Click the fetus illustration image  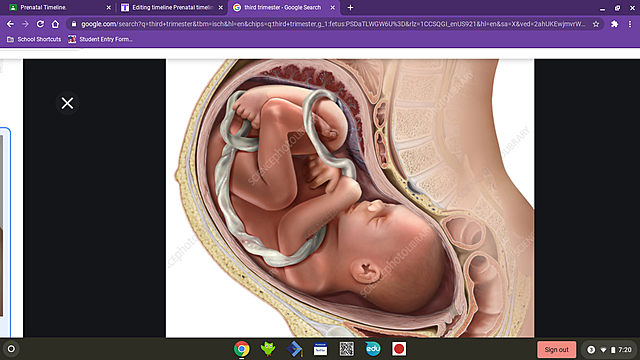pos(350,198)
